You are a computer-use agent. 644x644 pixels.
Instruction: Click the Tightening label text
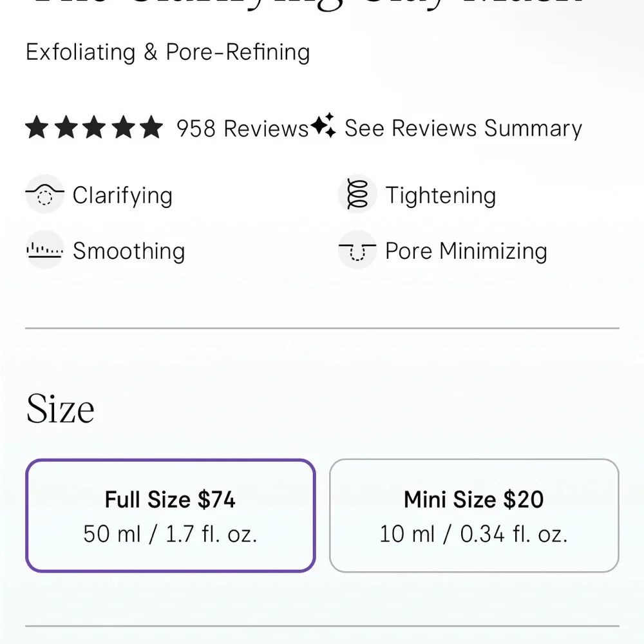click(440, 194)
